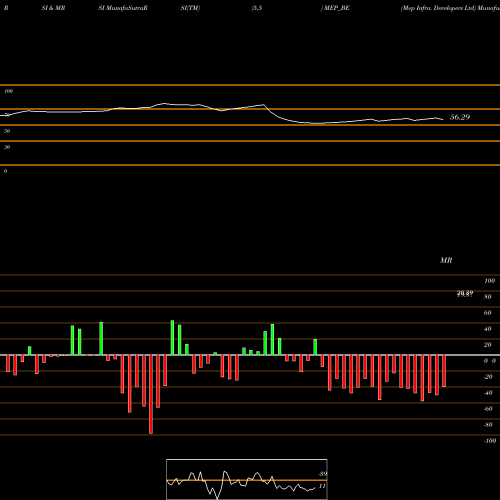Click the value 39 in mini chart

coord(323,474)
